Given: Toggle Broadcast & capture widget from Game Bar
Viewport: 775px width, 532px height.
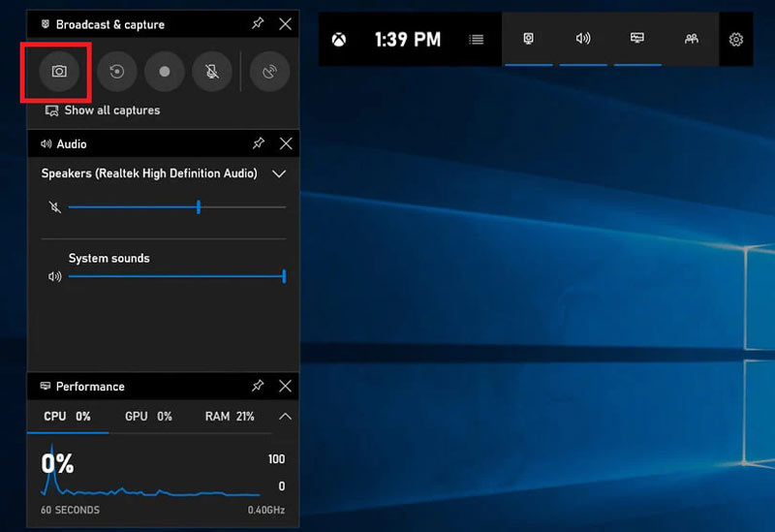Looking at the screenshot, I should coord(528,39).
